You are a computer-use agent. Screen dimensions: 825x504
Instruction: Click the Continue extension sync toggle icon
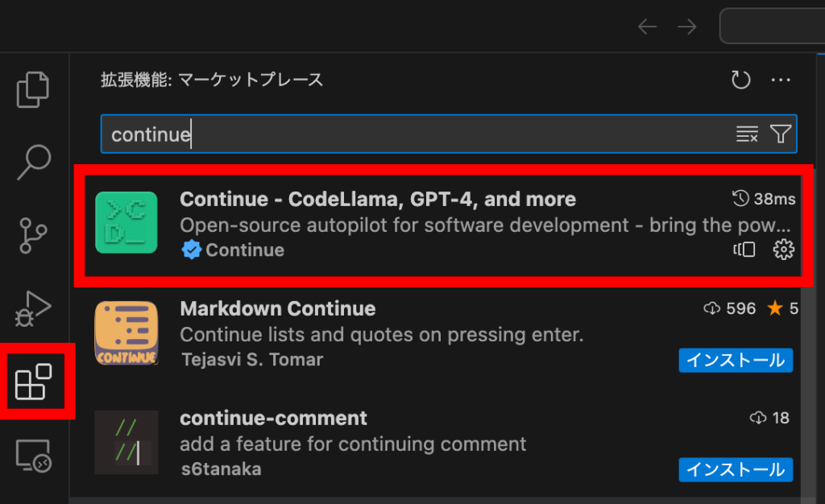(744, 250)
